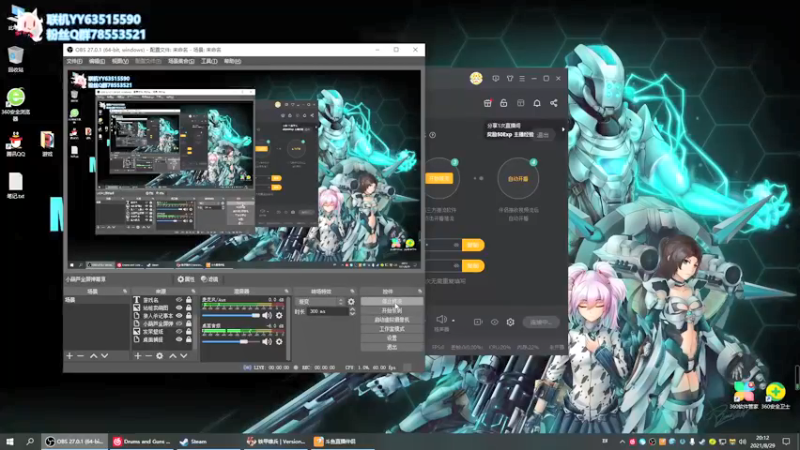Viewport: 800px width, 450px height.
Task: Enable 工作室模式 studio mode
Action: [392, 329]
